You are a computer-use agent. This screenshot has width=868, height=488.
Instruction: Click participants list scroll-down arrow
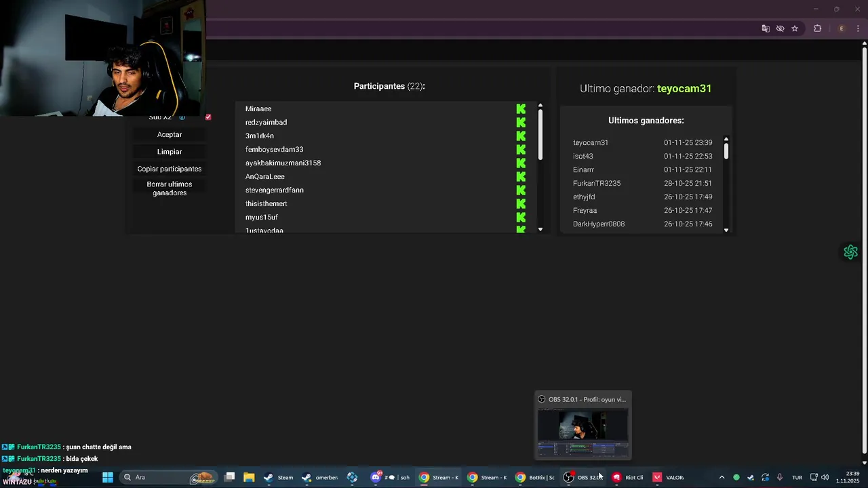pyautogui.click(x=540, y=229)
